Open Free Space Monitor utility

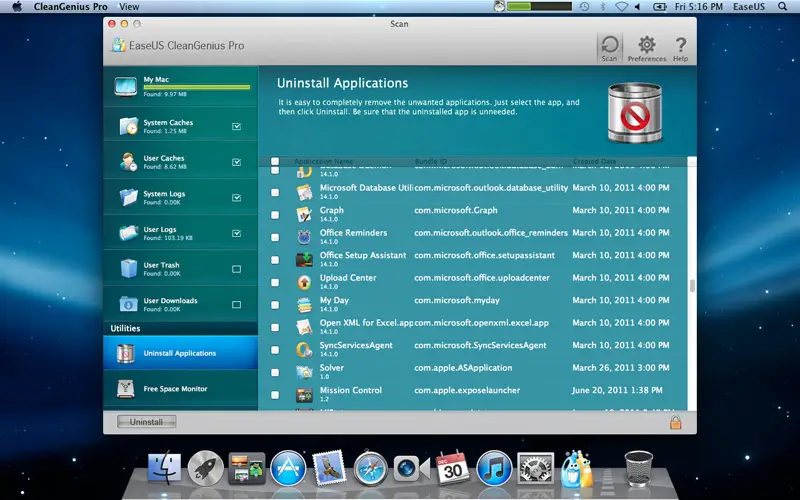(x=181, y=389)
